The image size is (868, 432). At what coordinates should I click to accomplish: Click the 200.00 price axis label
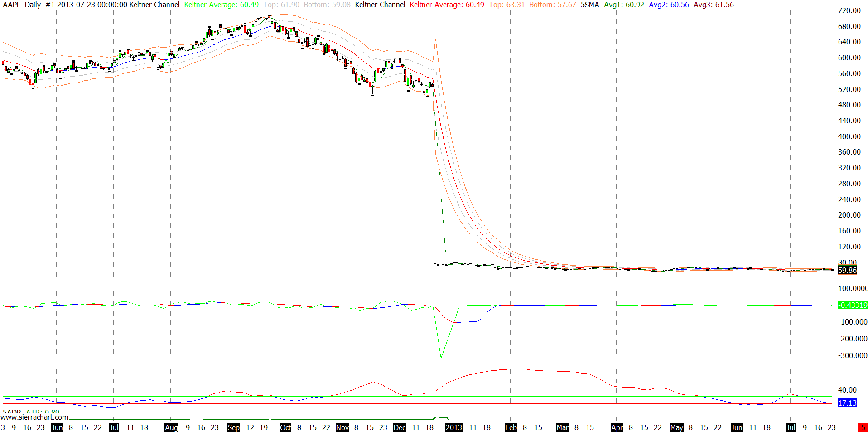[849, 215]
